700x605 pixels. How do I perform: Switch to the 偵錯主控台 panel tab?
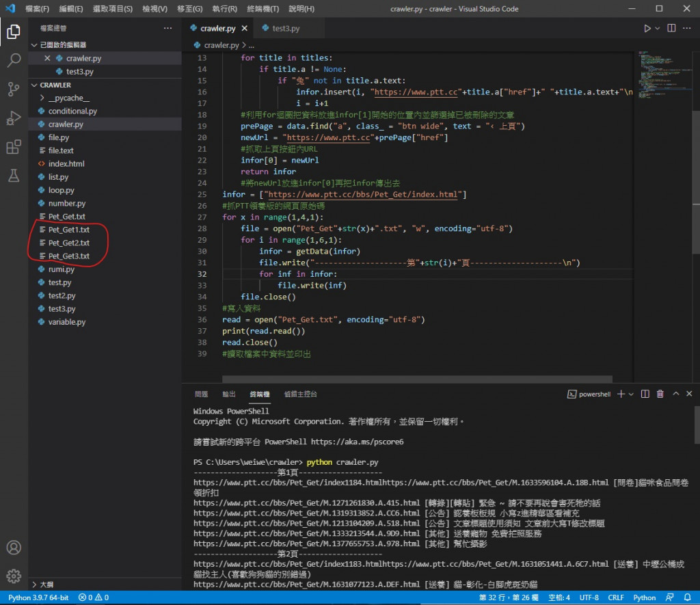300,394
